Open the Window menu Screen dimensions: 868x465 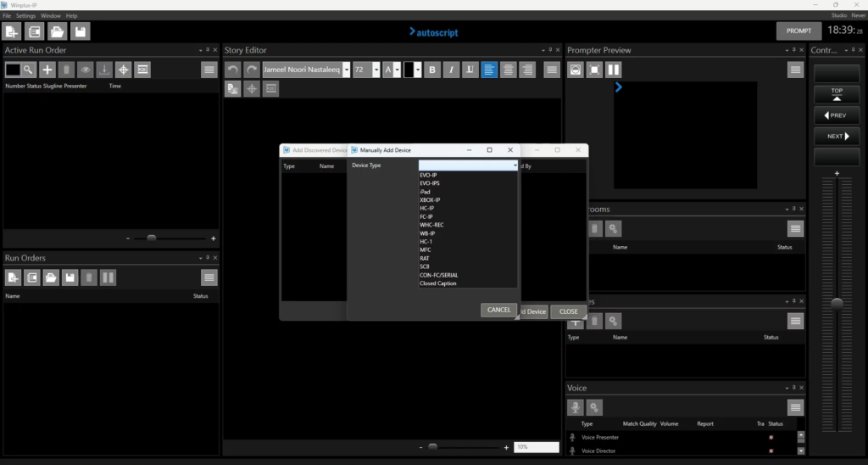51,15
